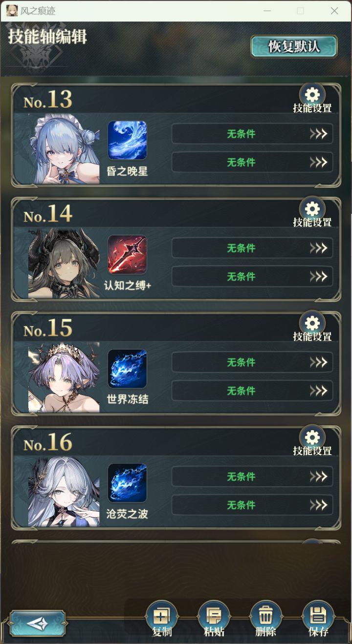The height and width of the screenshot is (644, 352).
Task: Select the 认知之缚+ red sword skill icon
Action: [x=127, y=254]
